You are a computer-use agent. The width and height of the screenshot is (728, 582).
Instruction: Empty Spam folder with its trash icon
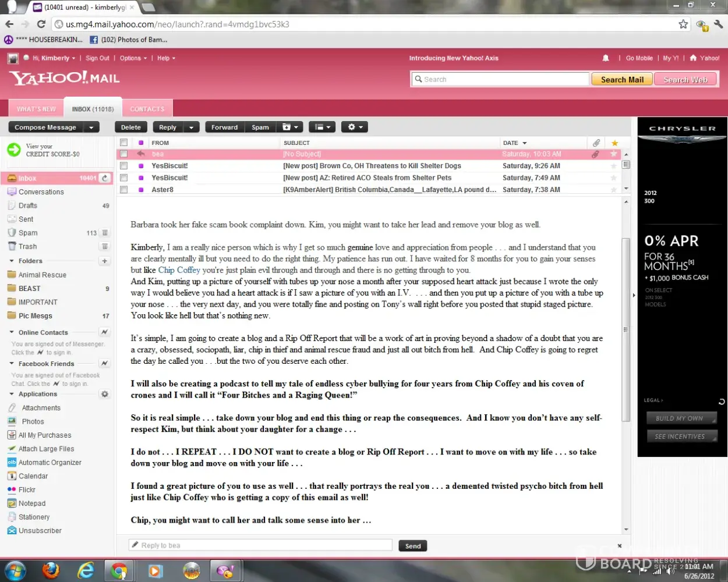point(105,233)
